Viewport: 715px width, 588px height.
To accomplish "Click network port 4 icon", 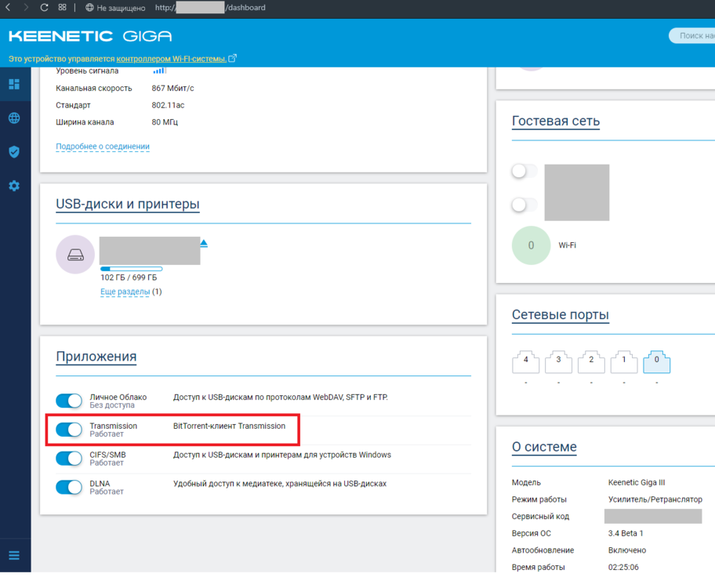I will tap(526, 362).
